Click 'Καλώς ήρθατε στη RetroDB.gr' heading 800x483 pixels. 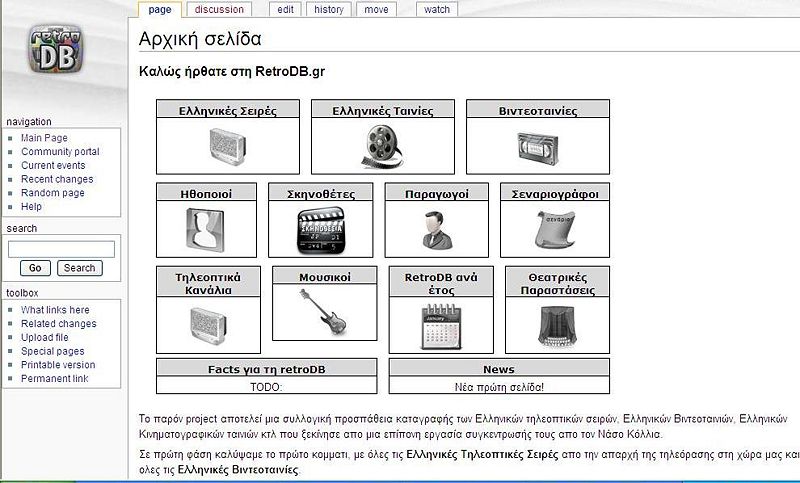(232, 71)
